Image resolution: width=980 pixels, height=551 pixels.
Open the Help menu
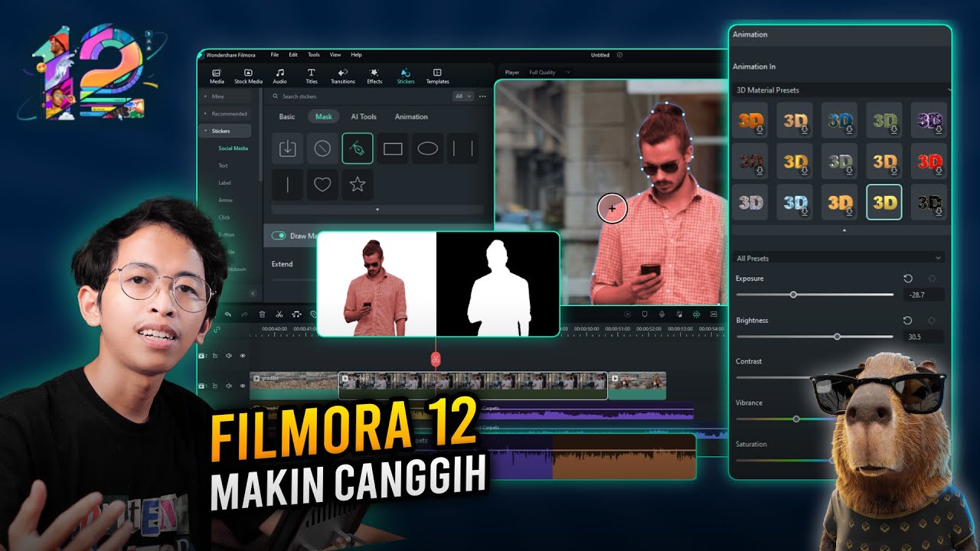356,55
